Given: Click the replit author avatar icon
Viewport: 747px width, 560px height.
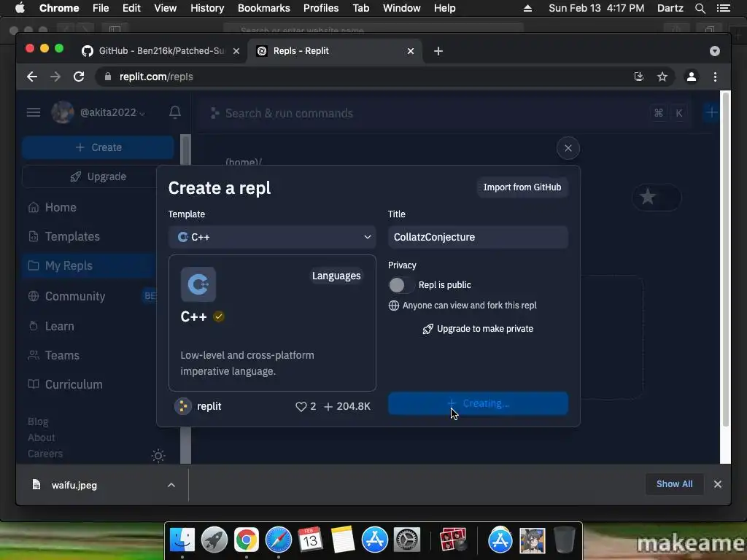Looking at the screenshot, I should pyautogui.click(x=182, y=406).
